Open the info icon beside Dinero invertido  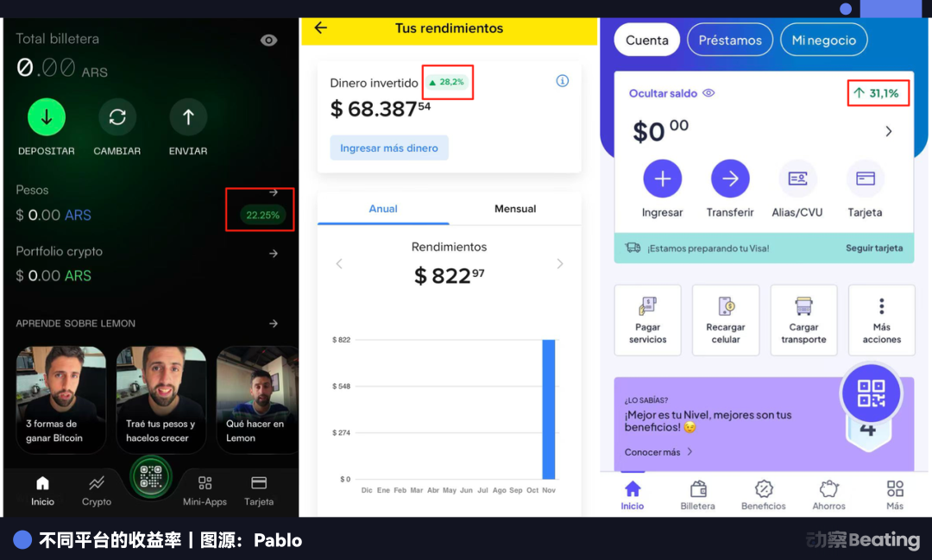pos(563,81)
